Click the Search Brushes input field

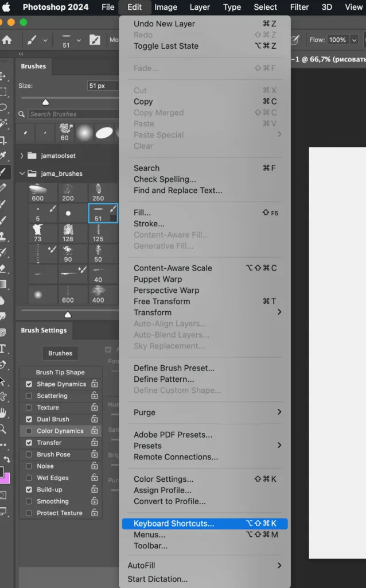click(73, 114)
